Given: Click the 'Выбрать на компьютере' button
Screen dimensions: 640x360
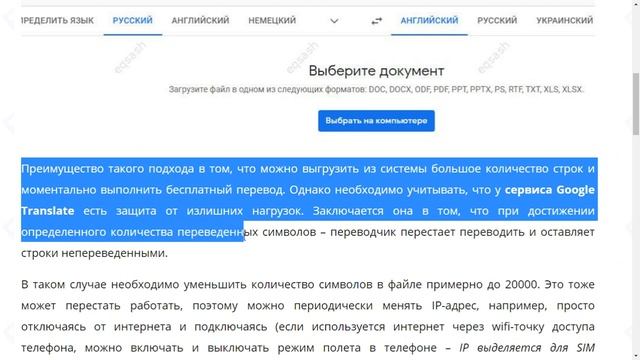Looking at the screenshot, I should 376,121.
